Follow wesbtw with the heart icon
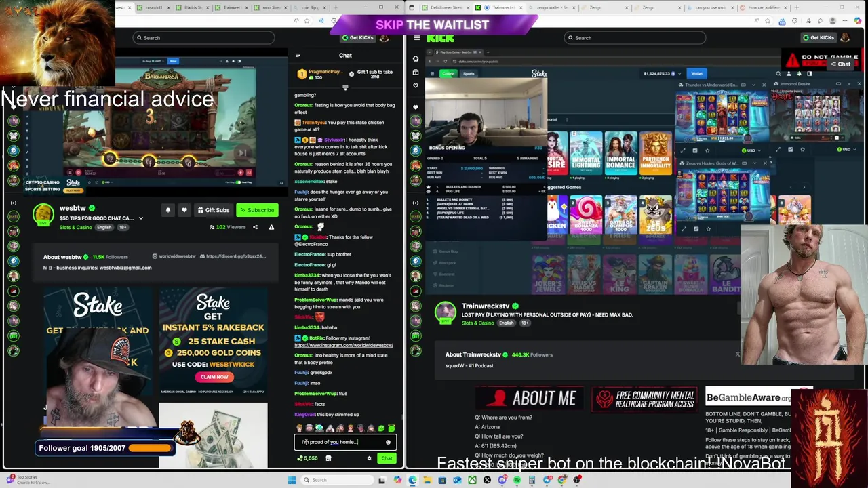 [x=184, y=210]
